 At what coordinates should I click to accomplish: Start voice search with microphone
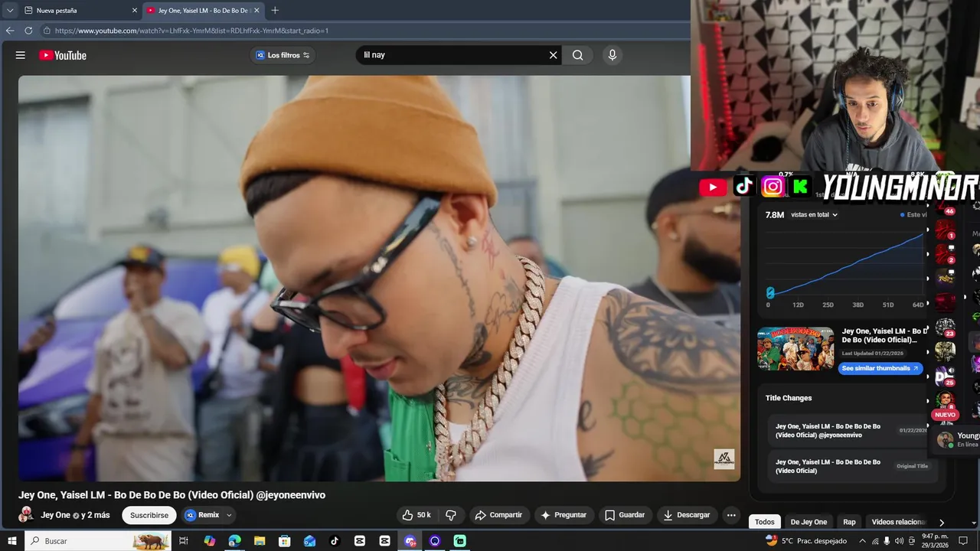click(x=612, y=55)
